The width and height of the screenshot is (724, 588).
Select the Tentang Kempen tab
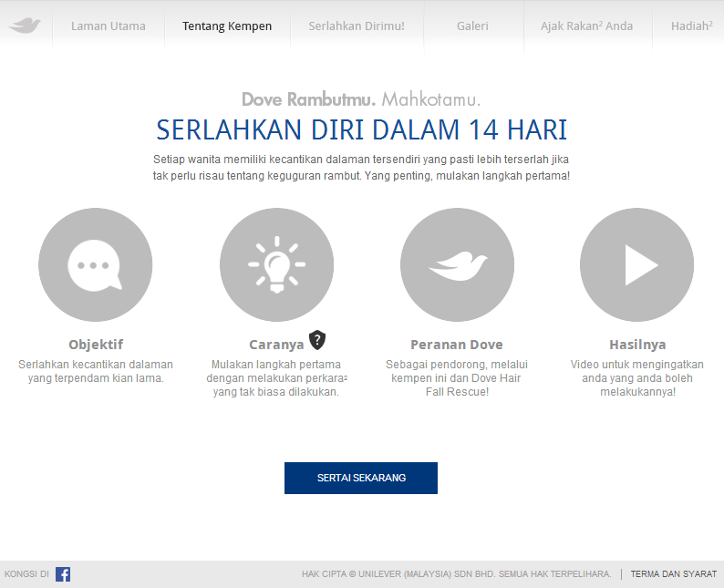[227, 26]
